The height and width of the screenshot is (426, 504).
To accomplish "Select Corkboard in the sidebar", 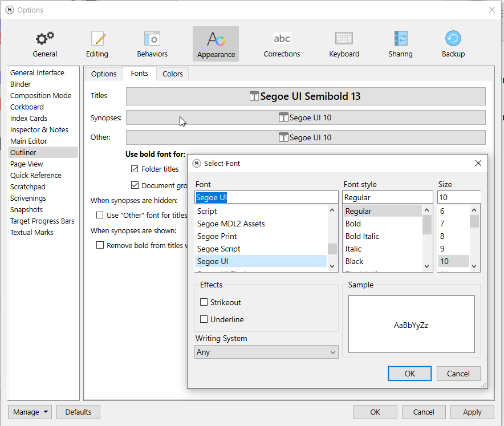I will [x=43, y=107].
